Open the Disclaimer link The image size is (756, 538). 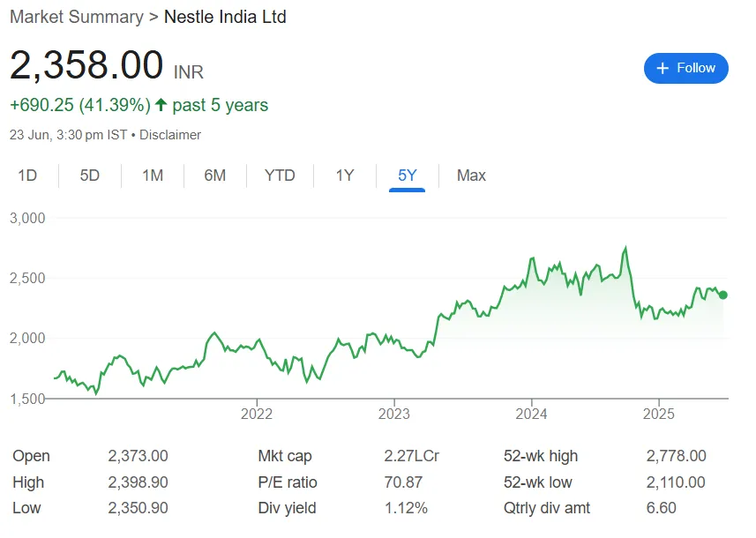[170, 135]
